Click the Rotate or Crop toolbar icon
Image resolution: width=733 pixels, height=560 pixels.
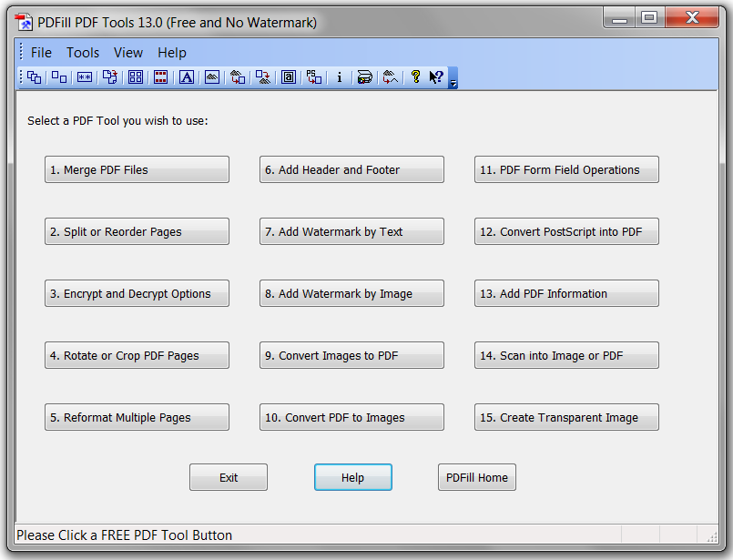point(110,77)
